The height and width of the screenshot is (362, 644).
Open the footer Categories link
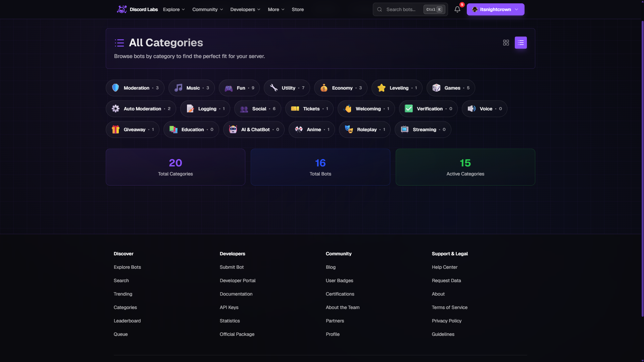click(125, 307)
